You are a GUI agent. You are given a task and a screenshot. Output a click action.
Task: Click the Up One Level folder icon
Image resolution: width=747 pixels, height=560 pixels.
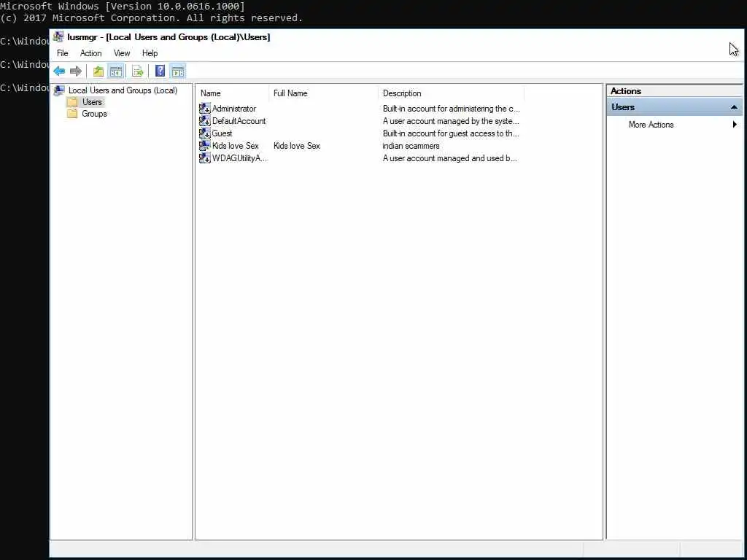98,71
